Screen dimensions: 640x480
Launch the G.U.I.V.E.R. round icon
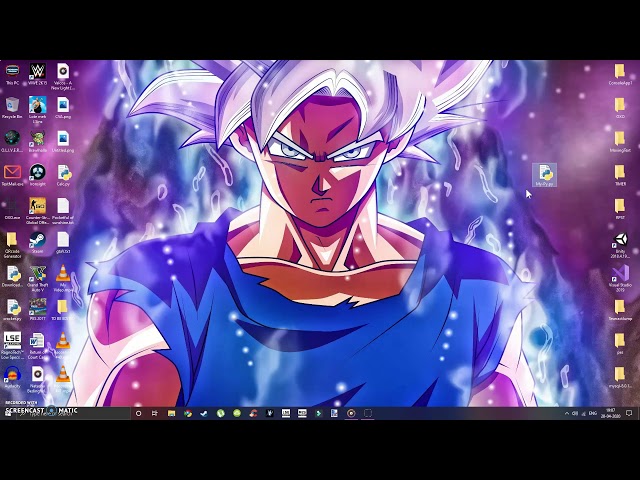pyautogui.click(x=12, y=141)
